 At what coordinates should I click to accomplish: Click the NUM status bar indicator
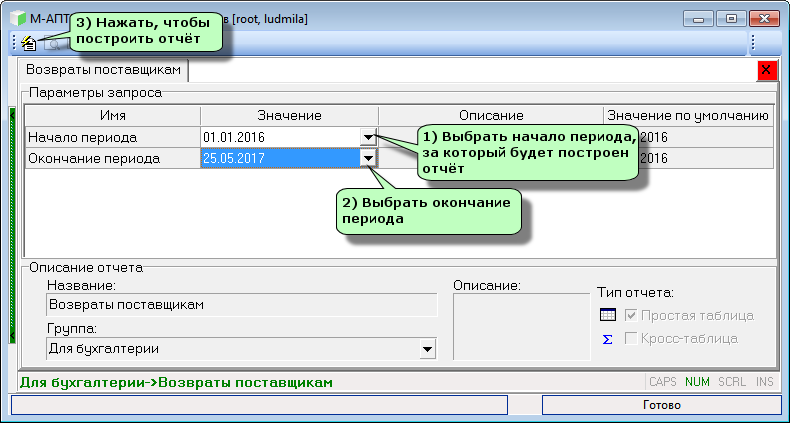click(697, 382)
